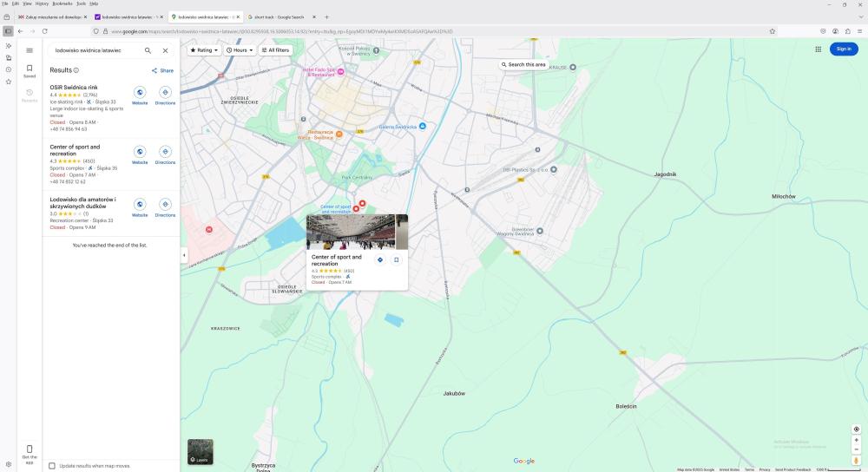Open the Bookmarks menu in menu bar
868x472 pixels.
tap(62, 3)
